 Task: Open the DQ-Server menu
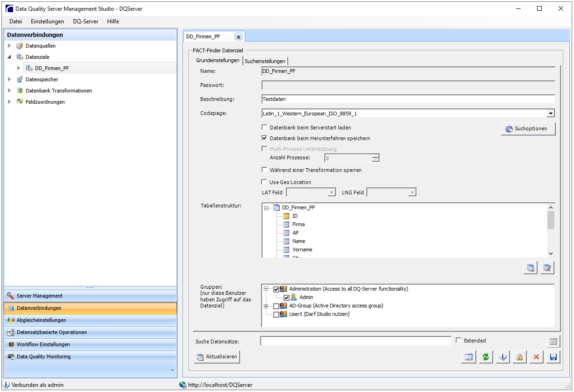[86, 21]
